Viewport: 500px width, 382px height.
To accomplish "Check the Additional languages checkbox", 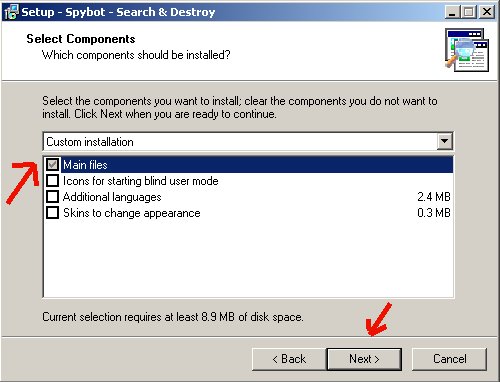I will [52, 196].
